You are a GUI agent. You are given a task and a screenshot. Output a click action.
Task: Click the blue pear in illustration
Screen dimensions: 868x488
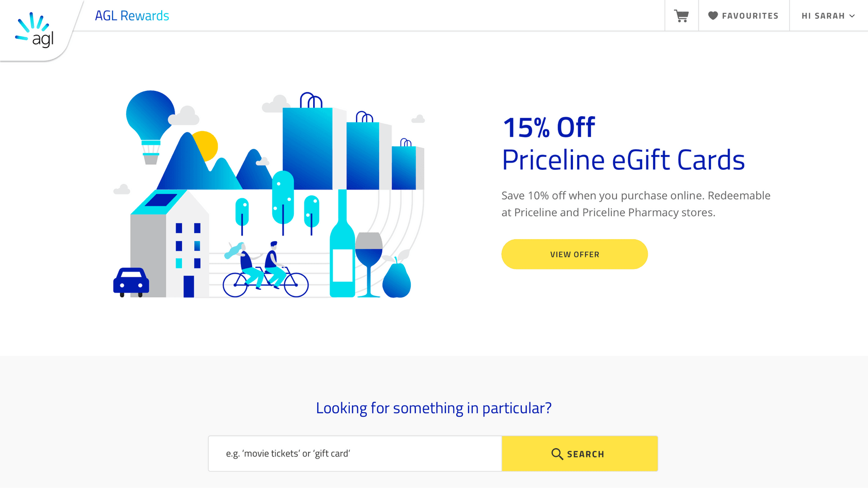[x=397, y=278]
